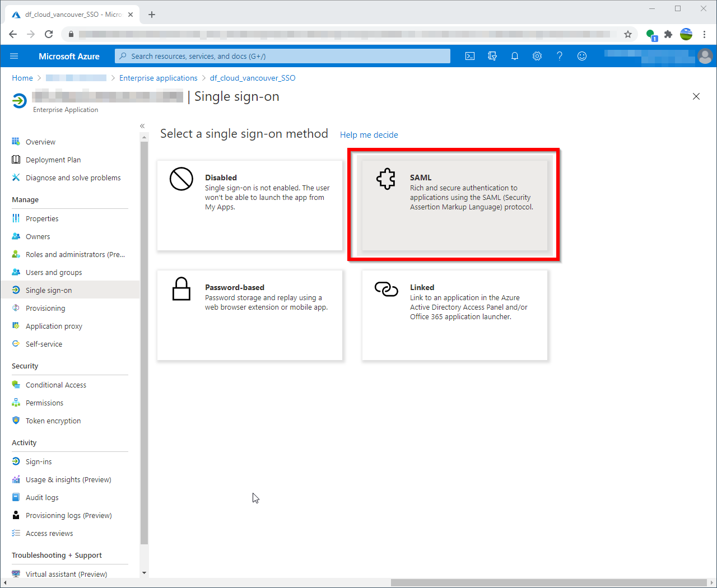Open the Azure portal hamburger menu
The image size is (717, 588).
14,56
